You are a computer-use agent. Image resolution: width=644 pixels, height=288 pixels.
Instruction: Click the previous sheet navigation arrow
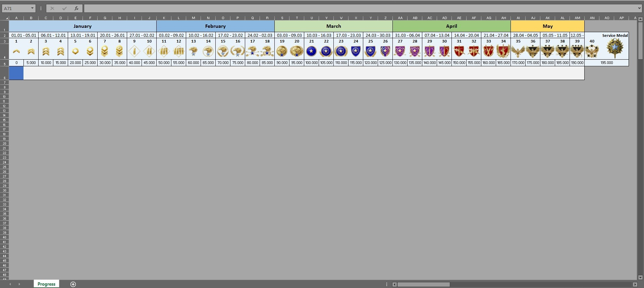pos(10,284)
